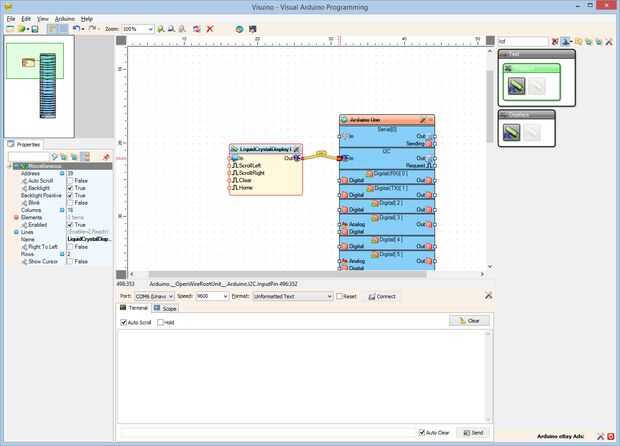Toggle the Backlight Positive property checkbox
Screen dimensions: 620x446
[70, 195]
